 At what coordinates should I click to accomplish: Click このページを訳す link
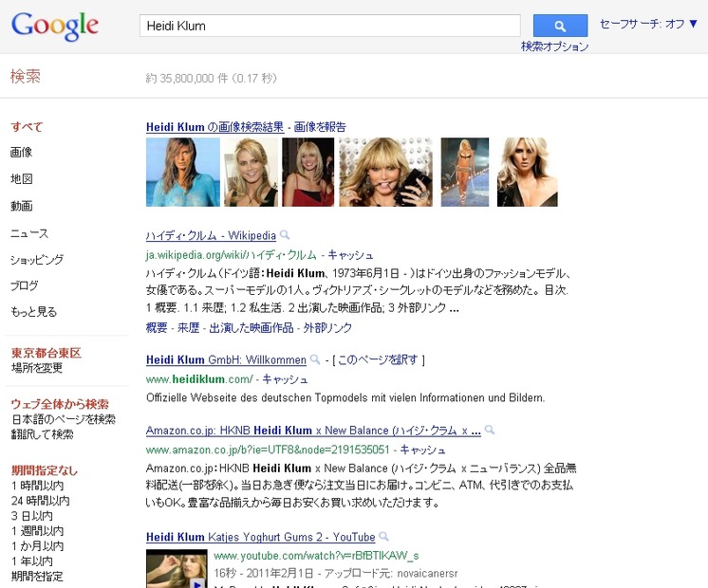click(x=378, y=359)
